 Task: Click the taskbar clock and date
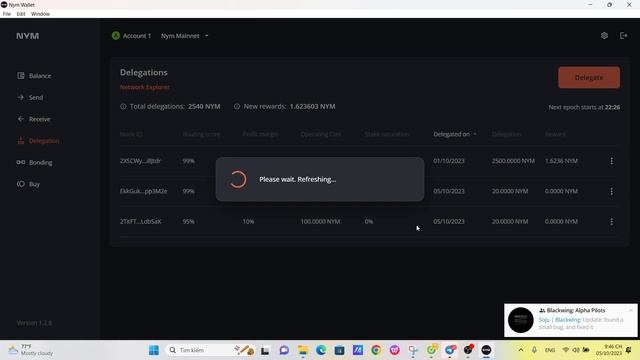(609, 350)
